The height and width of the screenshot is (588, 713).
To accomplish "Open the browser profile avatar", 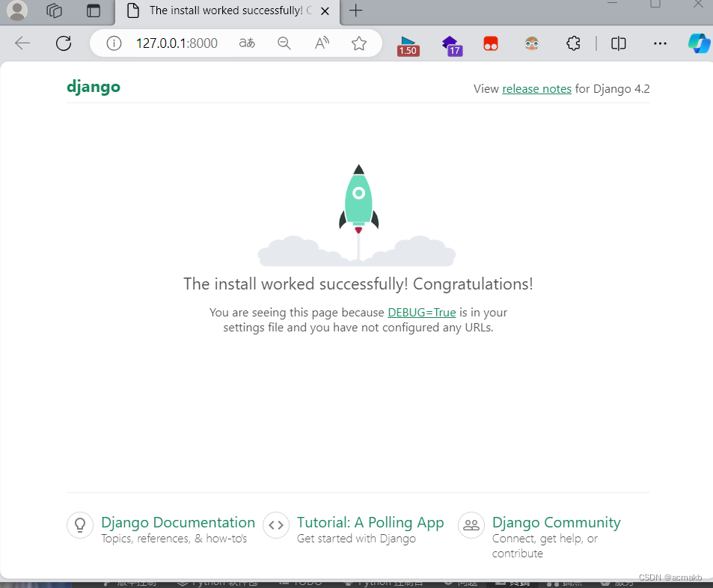I will tap(17, 10).
